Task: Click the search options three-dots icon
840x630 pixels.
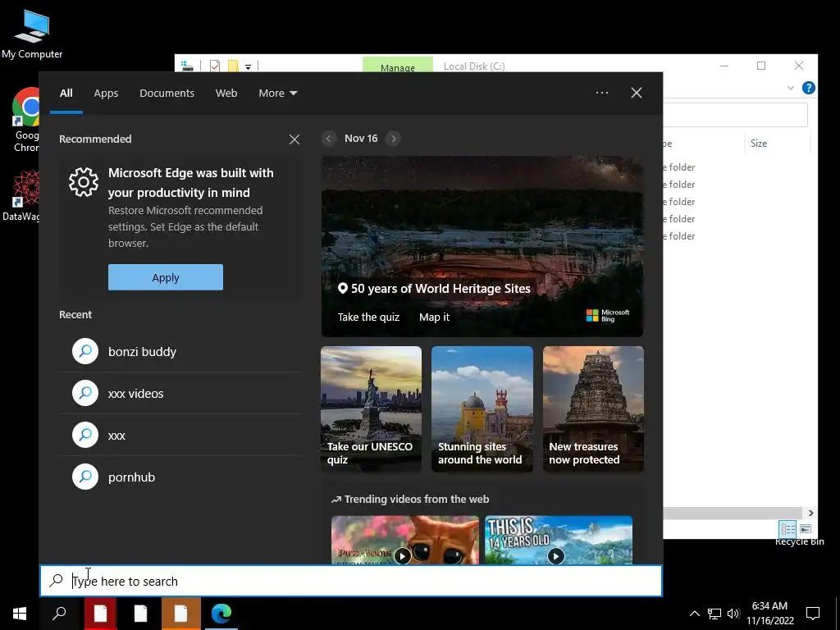Action: coord(601,93)
